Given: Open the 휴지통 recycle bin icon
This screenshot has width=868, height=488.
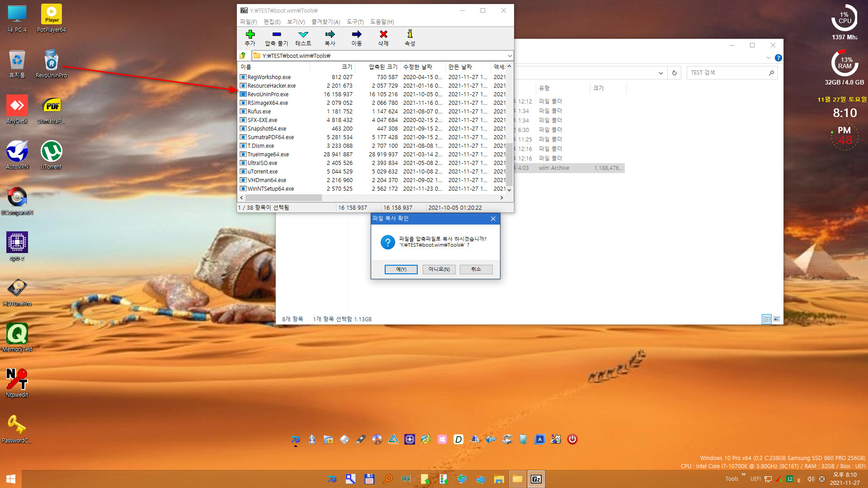Looking at the screenshot, I should coord(17,64).
